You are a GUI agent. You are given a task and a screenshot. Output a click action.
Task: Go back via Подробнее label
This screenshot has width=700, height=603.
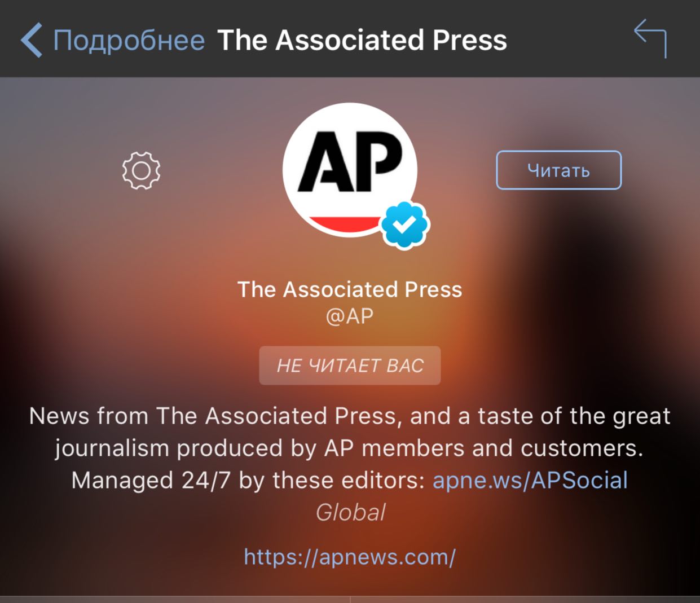point(129,41)
